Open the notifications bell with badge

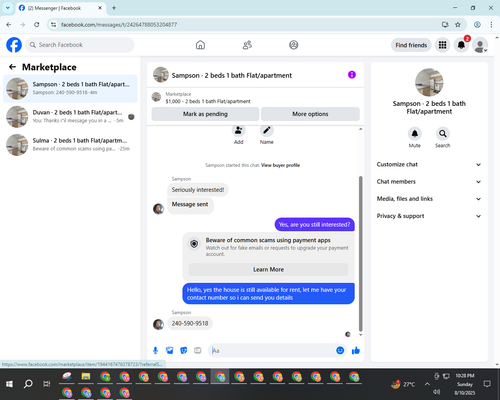click(x=461, y=45)
